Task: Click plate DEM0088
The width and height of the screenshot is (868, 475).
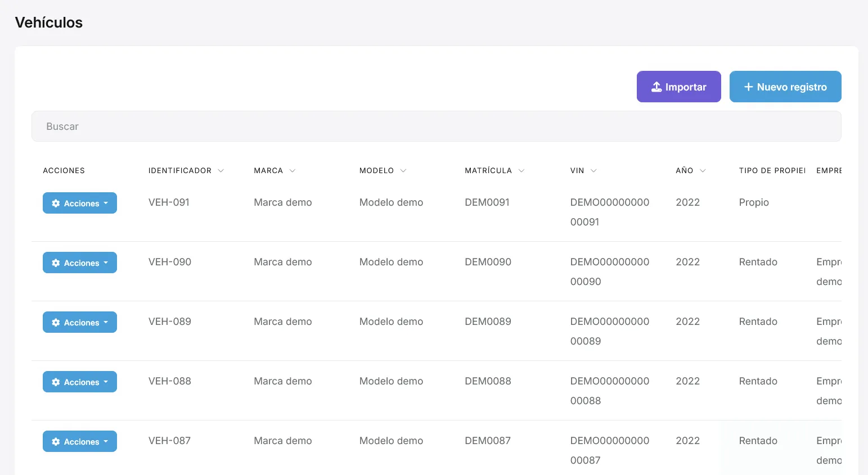Action: coord(488,381)
